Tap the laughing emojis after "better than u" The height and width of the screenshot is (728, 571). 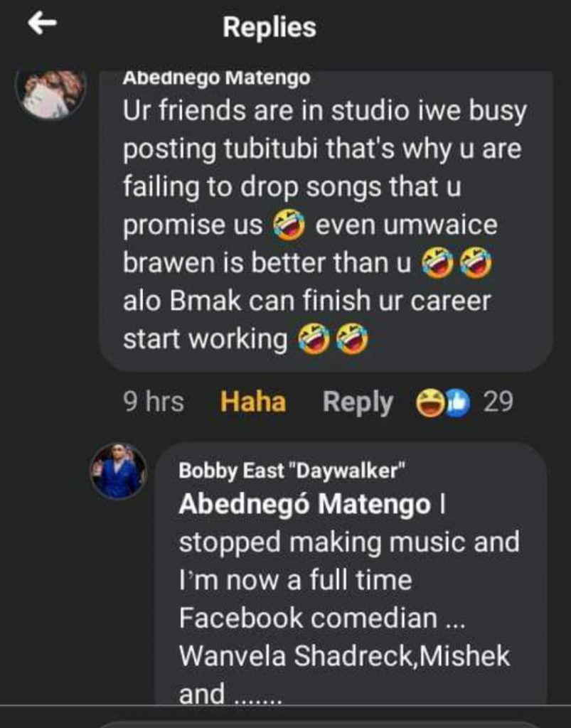(x=457, y=264)
